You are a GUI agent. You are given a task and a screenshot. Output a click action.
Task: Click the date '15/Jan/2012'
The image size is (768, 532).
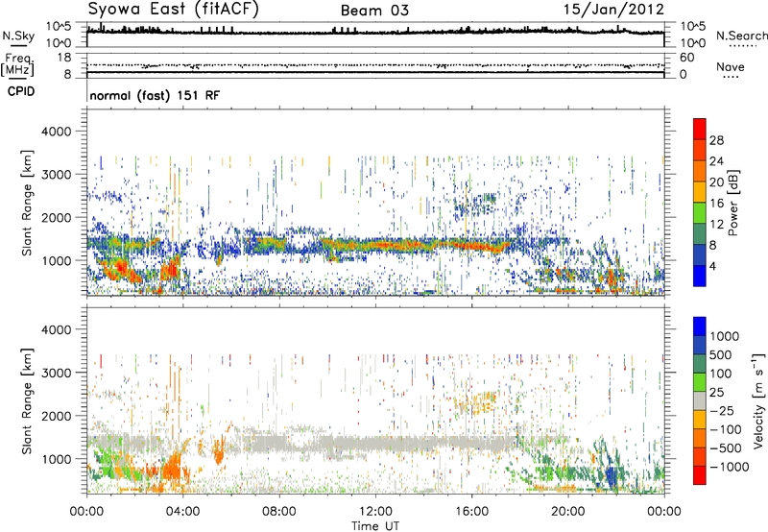(613, 10)
